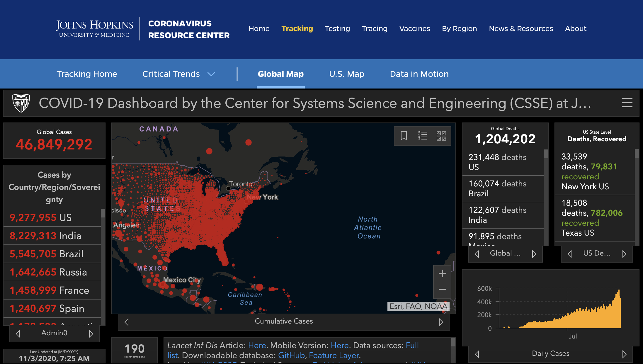Open the dashboard hamburger menu

pos(627,103)
